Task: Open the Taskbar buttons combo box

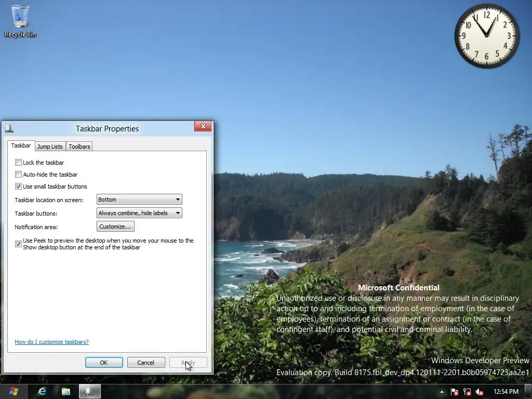Action: pos(139,213)
